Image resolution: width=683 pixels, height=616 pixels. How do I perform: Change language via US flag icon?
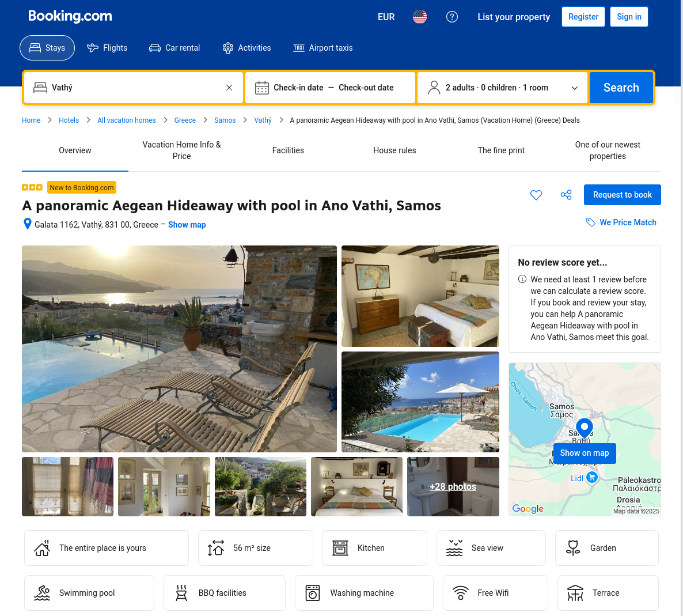pyautogui.click(x=420, y=17)
